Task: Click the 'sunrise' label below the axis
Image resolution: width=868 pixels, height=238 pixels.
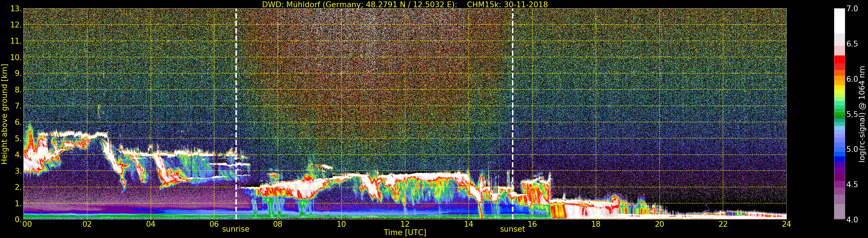Action: point(235,229)
